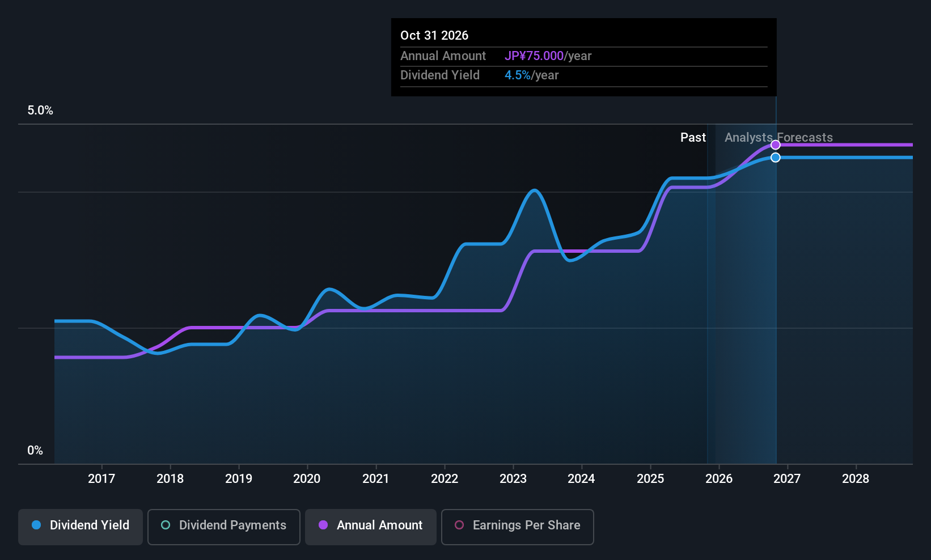The width and height of the screenshot is (931, 560).
Task: Select the Past section label
Action: 692,138
